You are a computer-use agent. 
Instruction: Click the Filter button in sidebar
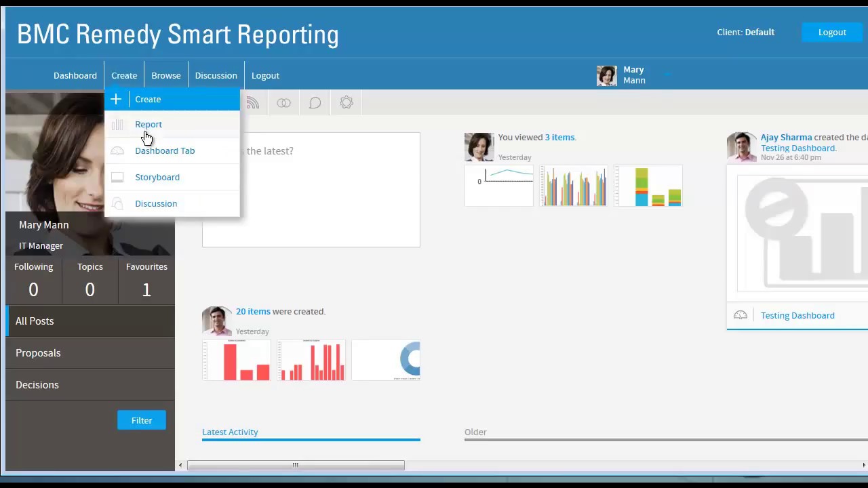tap(142, 420)
